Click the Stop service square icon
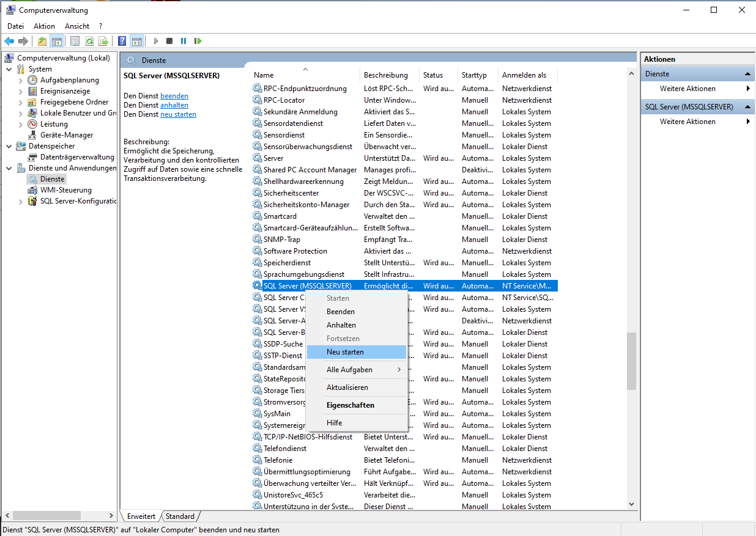 click(x=169, y=41)
